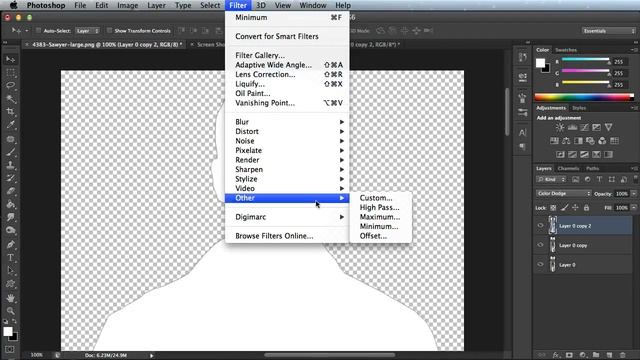The image size is (640, 360).
Task: Select the Lasso tool
Action: (11, 85)
